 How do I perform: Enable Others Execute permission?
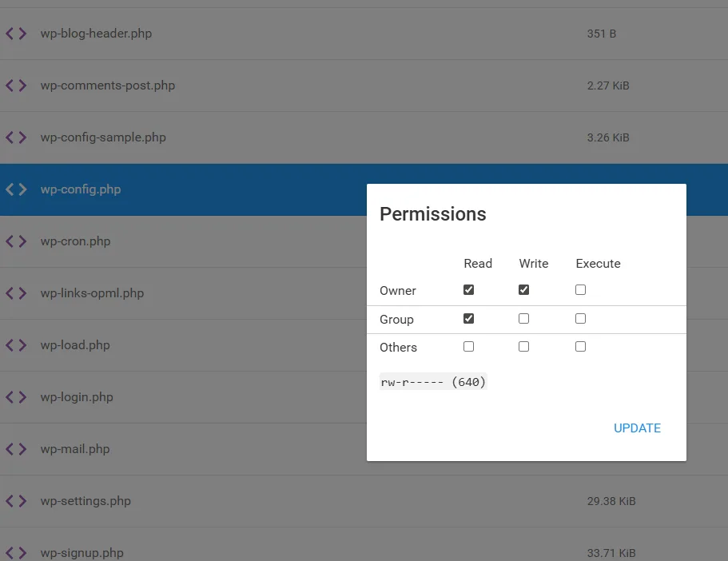tap(580, 347)
